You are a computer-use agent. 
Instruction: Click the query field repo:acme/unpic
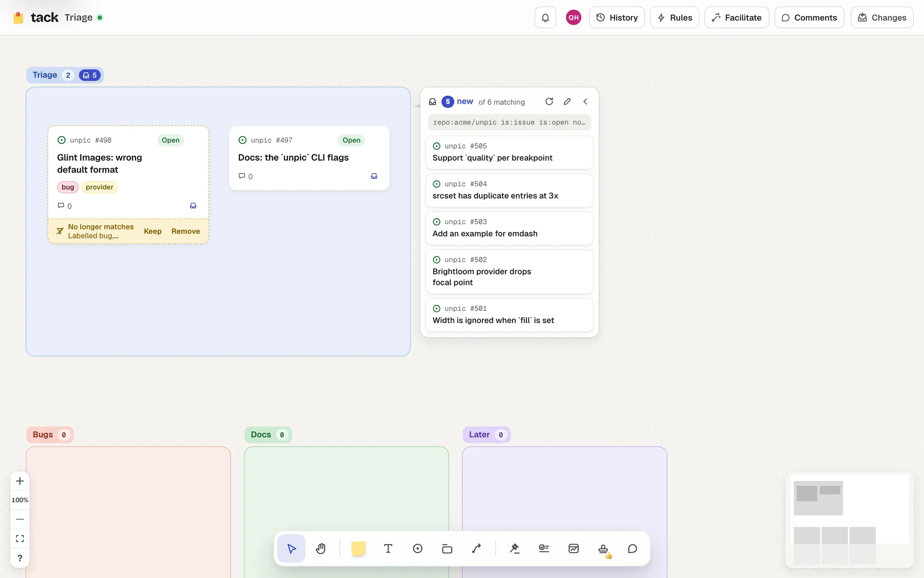[509, 122]
